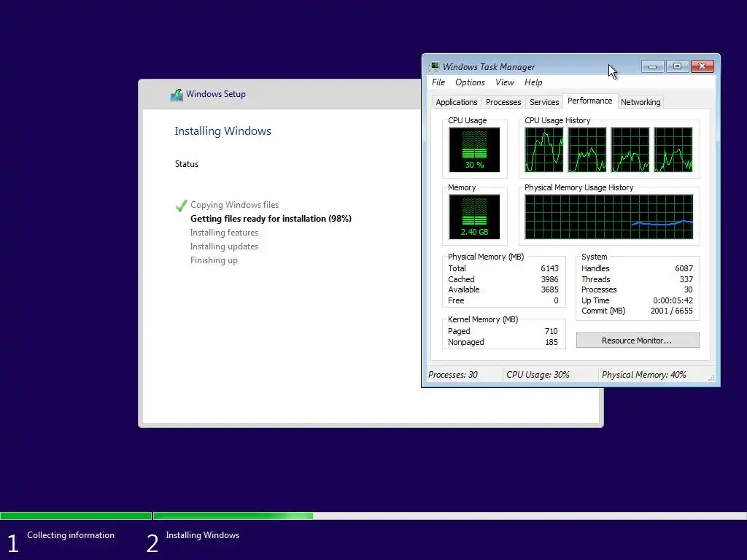Screen dimensions: 747x560
Task: Click the Task Manager title bar icon
Action: tap(434, 66)
